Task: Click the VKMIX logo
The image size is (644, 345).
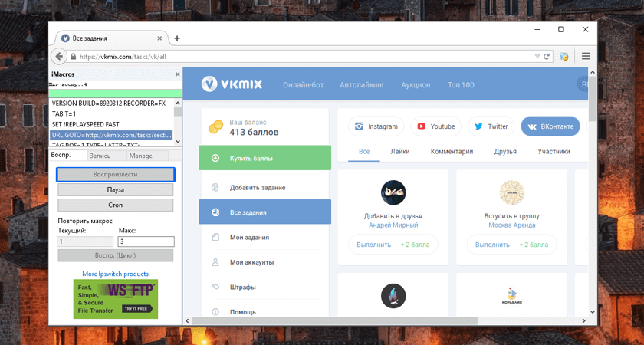Action: (x=232, y=84)
